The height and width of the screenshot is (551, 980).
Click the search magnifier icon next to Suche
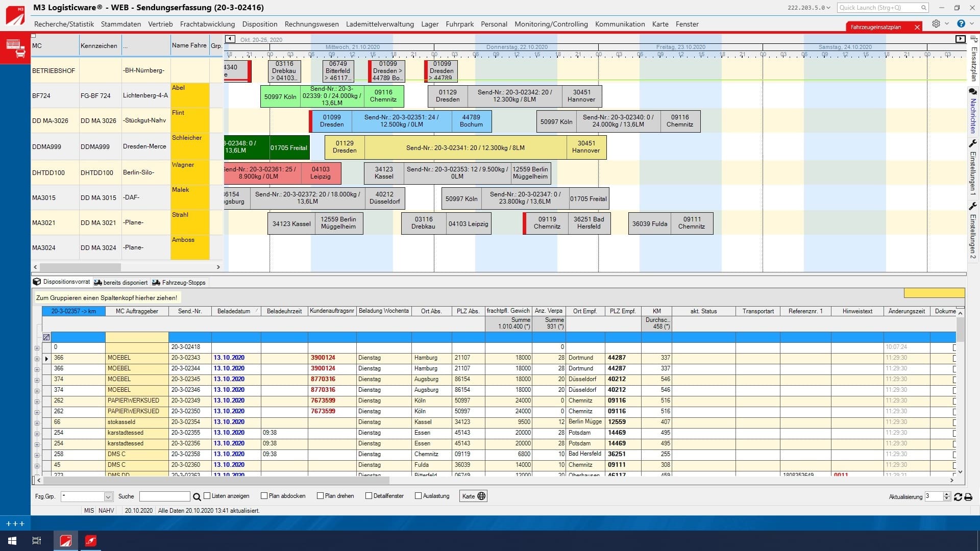pyautogui.click(x=197, y=496)
